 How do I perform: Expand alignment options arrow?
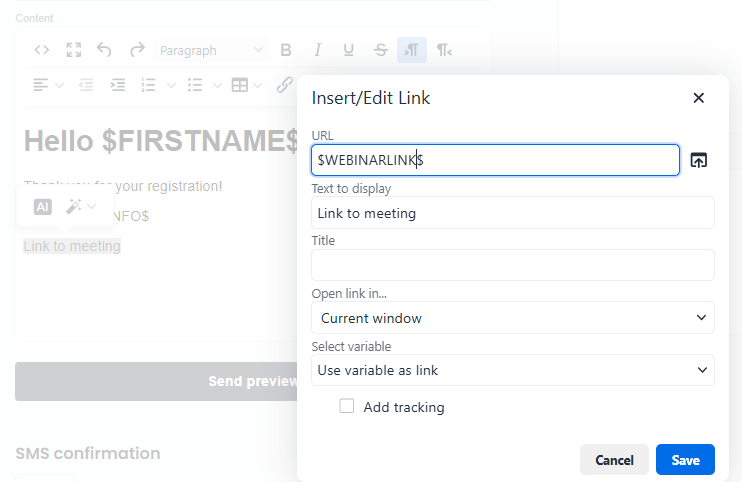click(x=60, y=85)
